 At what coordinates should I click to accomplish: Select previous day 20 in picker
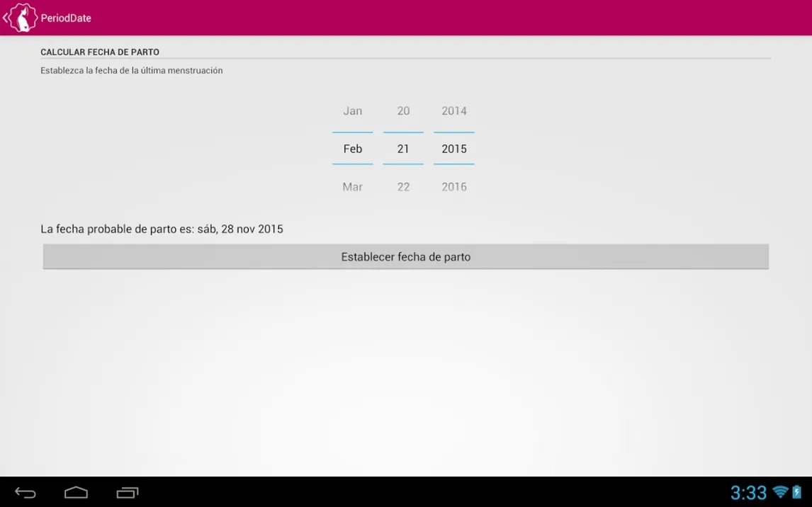(x=403, y=111)
